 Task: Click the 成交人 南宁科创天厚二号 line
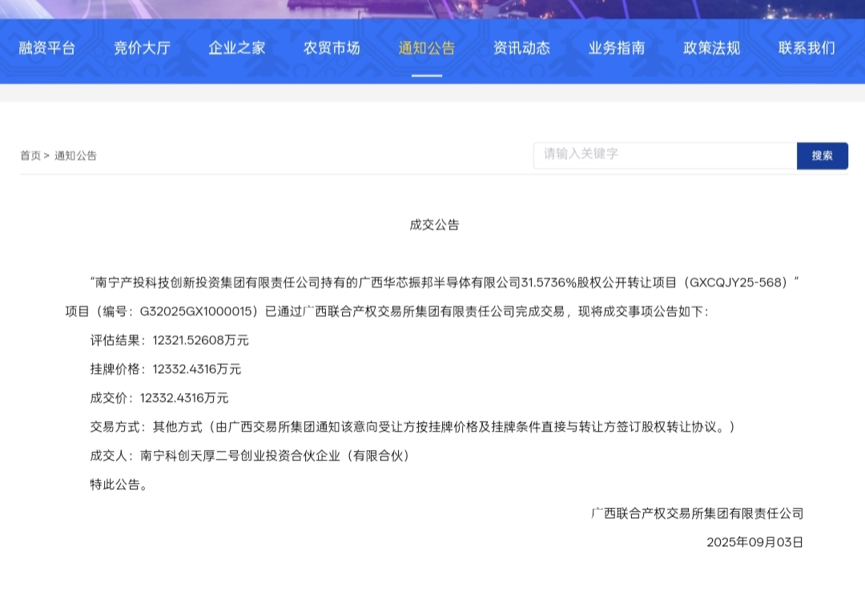(x=251, y=455)
